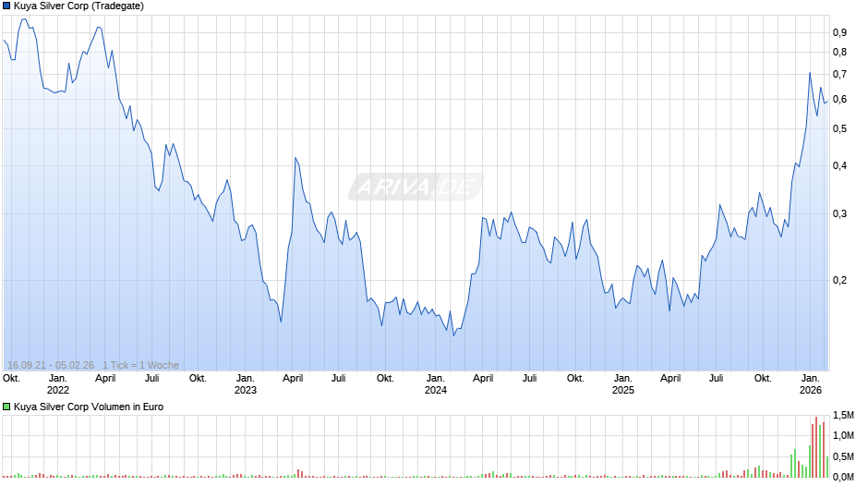Click the 0,9 price axis label
The image size is (868, 486).
coord(839,32)
